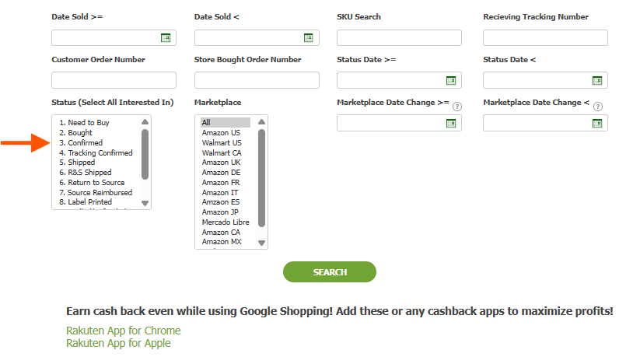Open calendar for Marketplace Date Change >=

coord(450,123)
